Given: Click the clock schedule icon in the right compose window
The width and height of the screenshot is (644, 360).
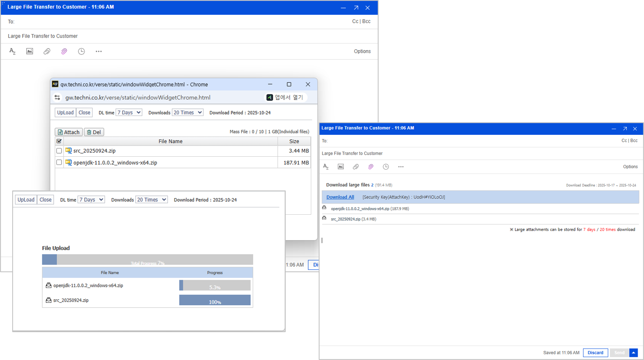Looking at the screenshot, I should pos(386,167).
